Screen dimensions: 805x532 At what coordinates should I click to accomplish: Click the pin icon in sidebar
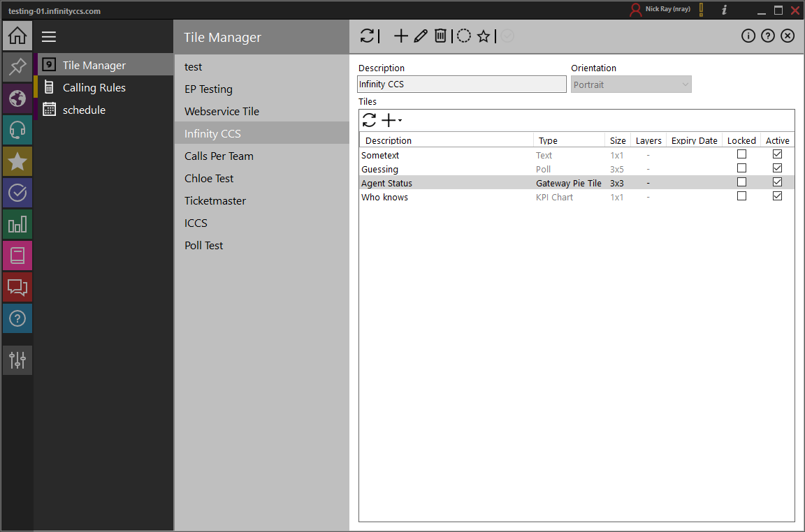tap(17, 67)
